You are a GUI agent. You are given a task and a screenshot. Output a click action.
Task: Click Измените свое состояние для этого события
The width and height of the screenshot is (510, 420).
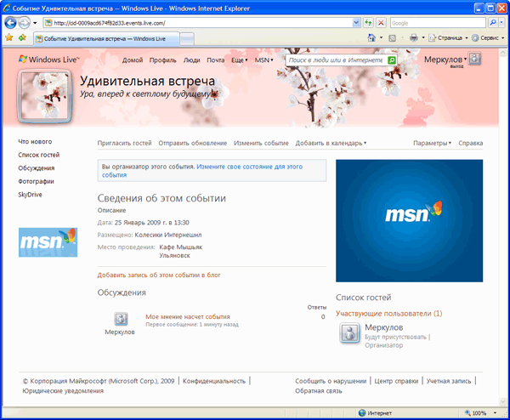point(202,171)
